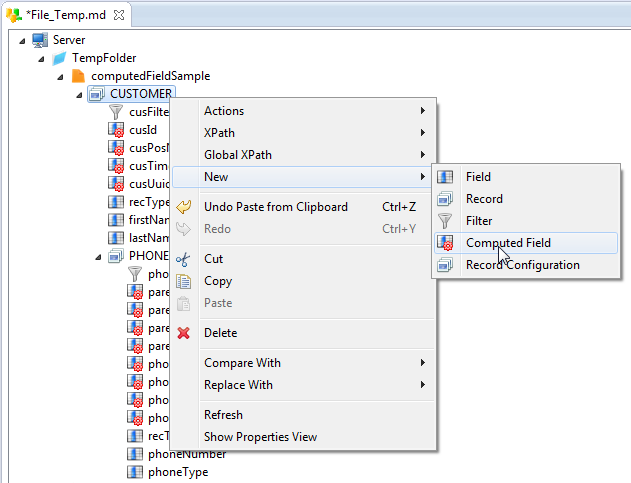Close the File_Temp.md editor tab
This screenshot has width=631, height=483.
(x=120, y=16)
